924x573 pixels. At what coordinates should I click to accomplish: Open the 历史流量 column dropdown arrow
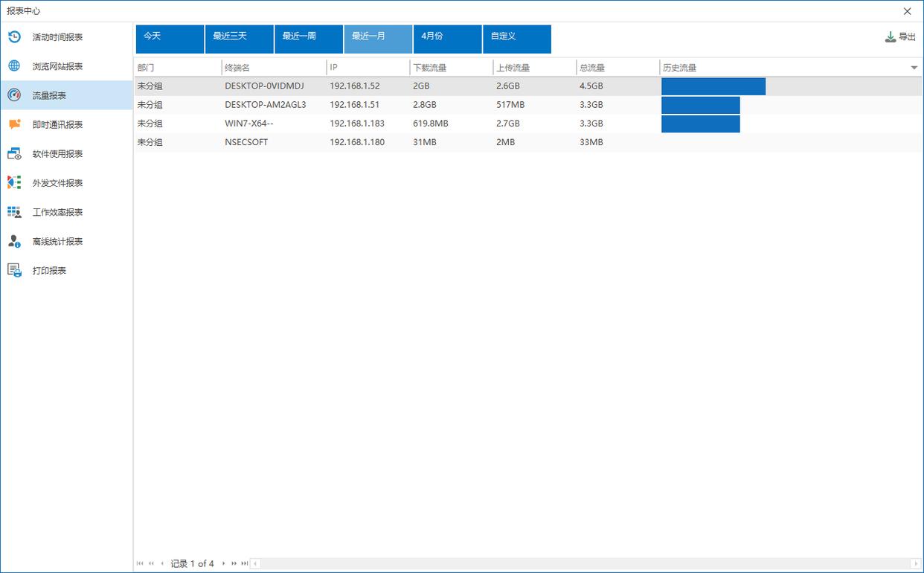(914, 68)
